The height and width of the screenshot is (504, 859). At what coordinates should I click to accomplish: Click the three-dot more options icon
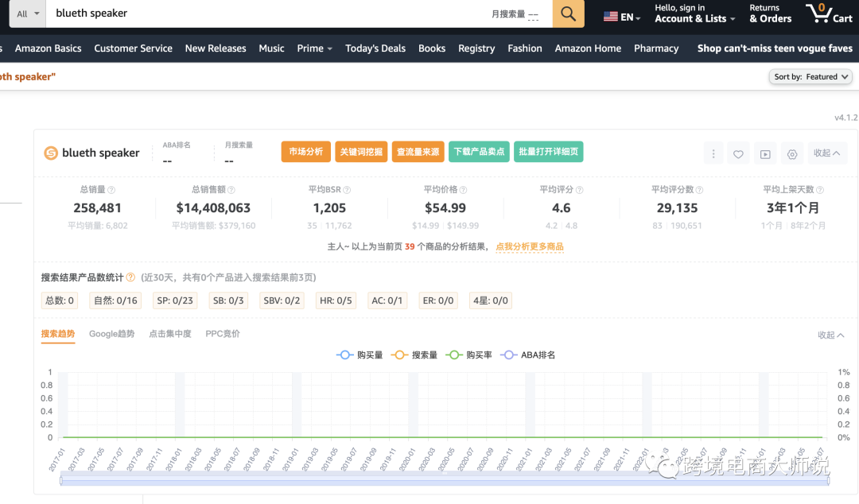[x=713, y=154]
